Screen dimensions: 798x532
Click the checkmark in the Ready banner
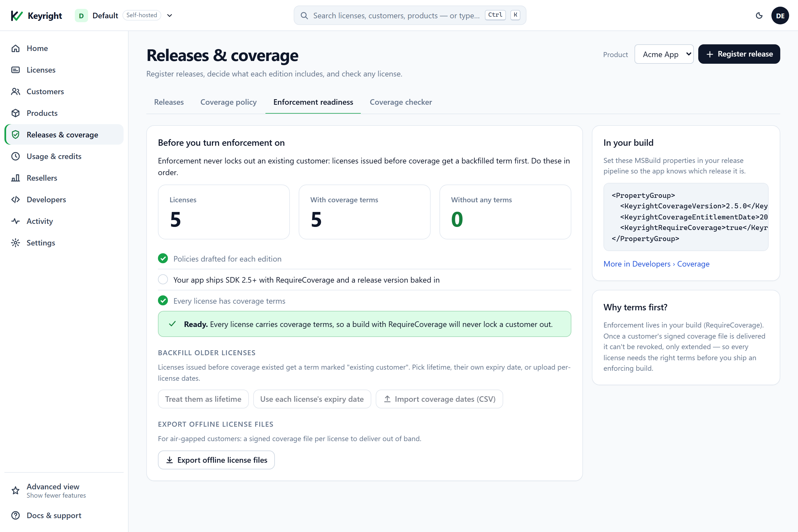(172, 324)
